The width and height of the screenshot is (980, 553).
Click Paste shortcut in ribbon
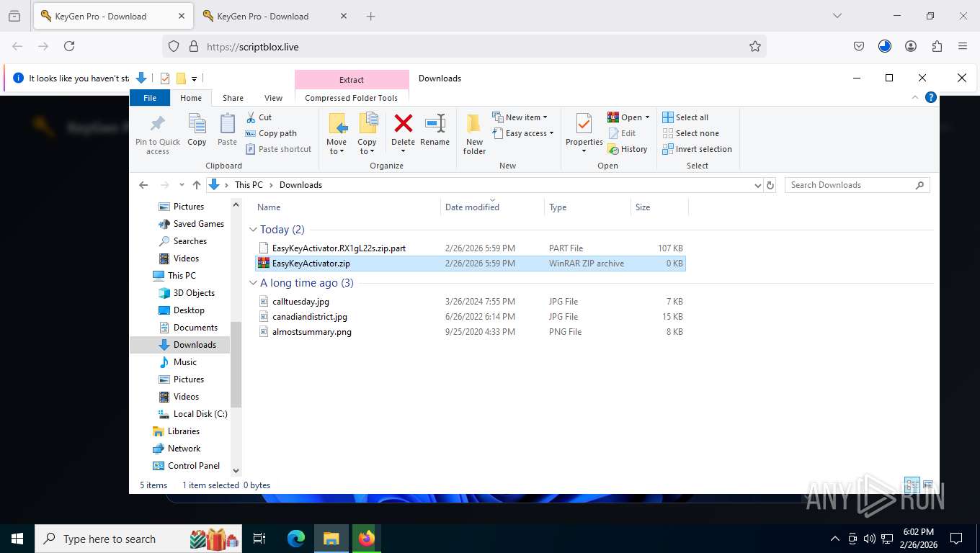pyautogui.click(x=279, y=149)
